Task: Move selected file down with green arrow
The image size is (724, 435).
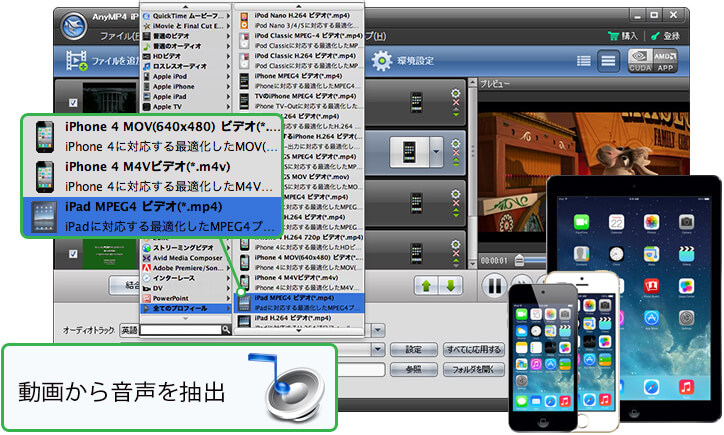Action: [450, 286]
